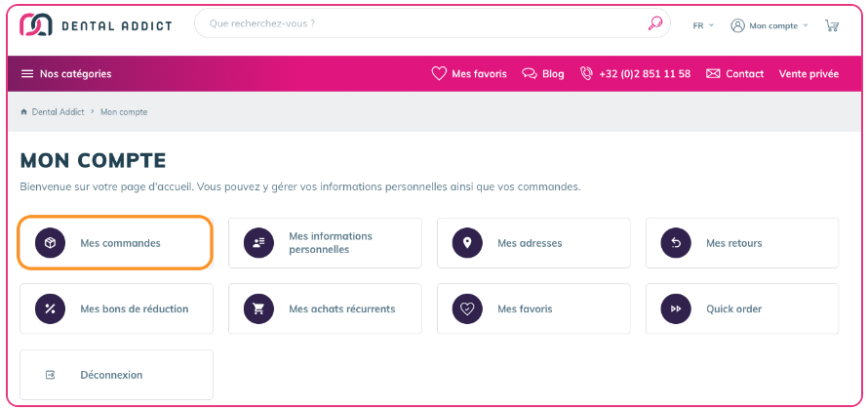The image size is (868, 411).
Task: Click the Vente privée link
Action: click(x=809, y=74)
